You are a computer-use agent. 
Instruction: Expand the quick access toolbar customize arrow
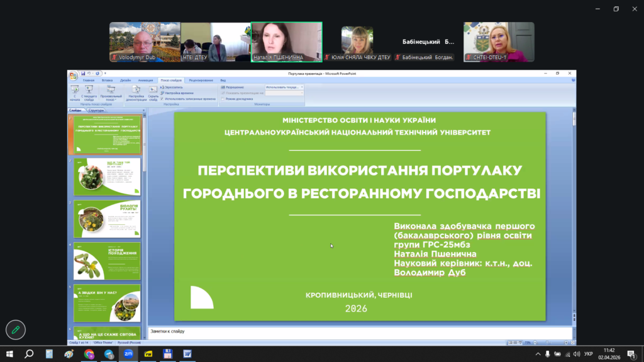tap(106, 74)
